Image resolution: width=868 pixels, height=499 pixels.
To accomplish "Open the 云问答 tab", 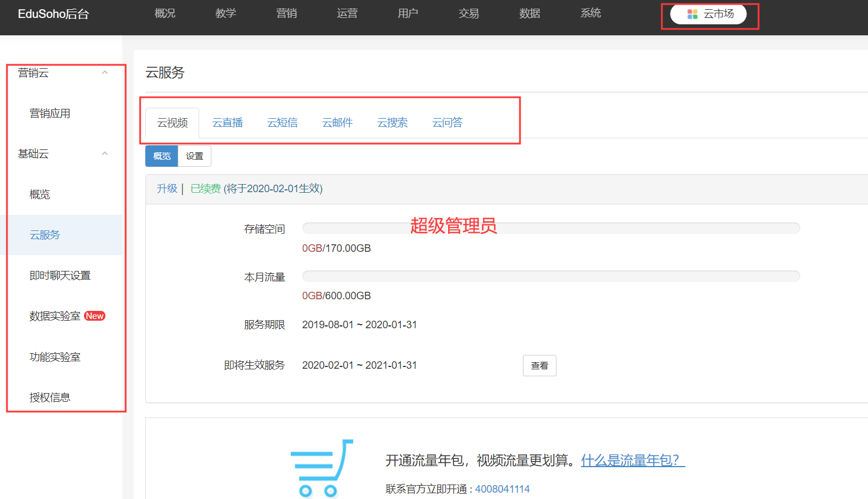I will (x=448, y=123).
